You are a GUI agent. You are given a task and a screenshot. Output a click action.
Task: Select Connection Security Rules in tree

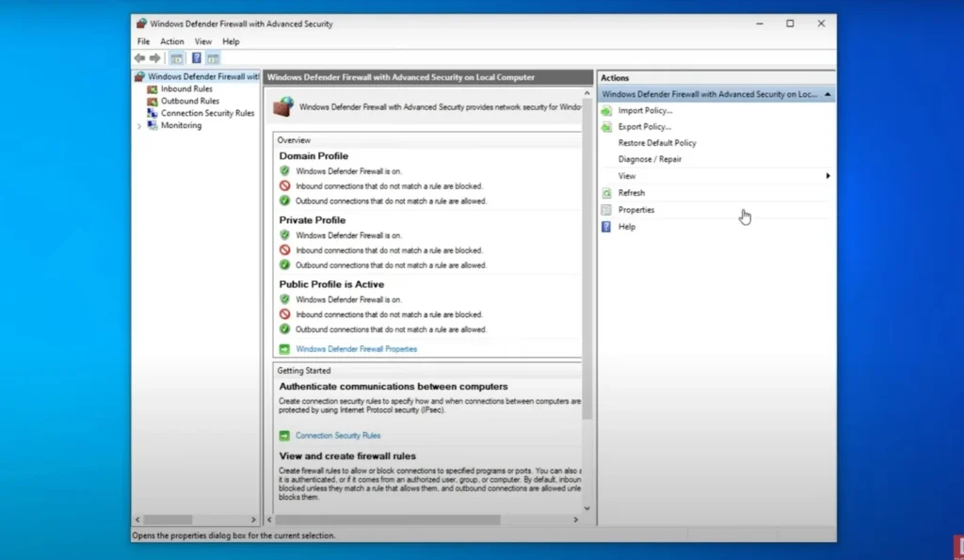(207, 113)
